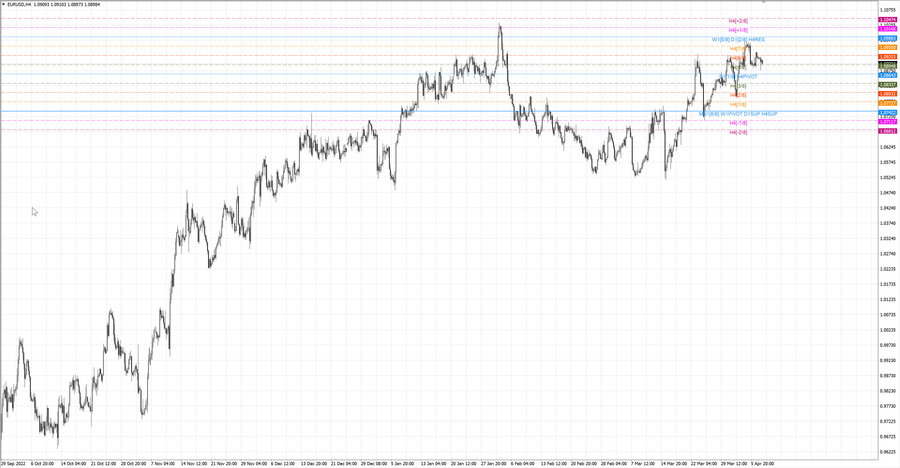
Task: Click the magenta 1.07117 price tag
Action: 888,122
